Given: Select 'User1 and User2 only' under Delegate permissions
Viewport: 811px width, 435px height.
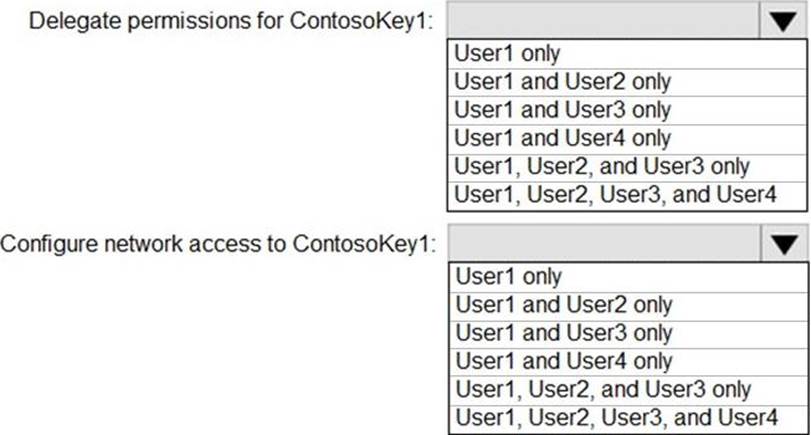Looking at the screenshot, I should coord(562,81).
